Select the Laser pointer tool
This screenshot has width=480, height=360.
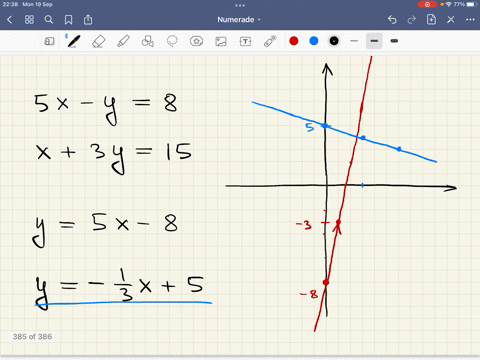click(270, 41)
